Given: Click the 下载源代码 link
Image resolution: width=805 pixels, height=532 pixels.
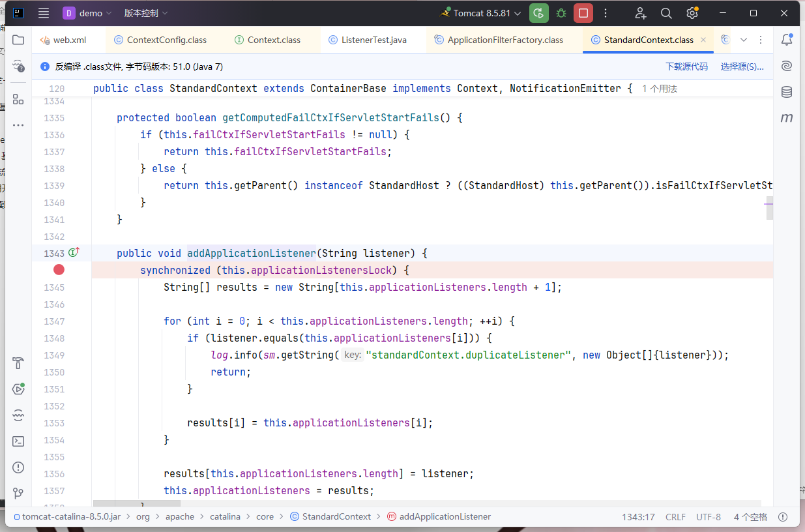Looking at the screenshot, I should click(686, 66).
